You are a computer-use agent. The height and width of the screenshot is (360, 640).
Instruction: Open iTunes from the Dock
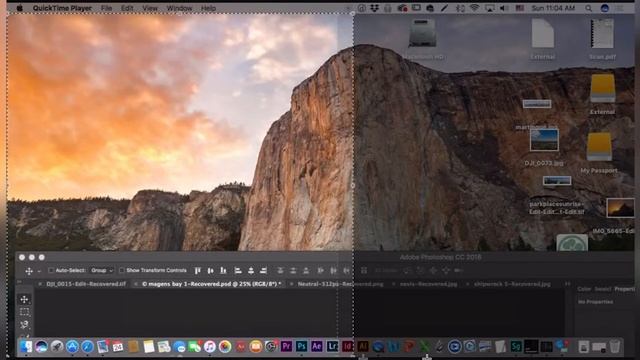point(210,347)
